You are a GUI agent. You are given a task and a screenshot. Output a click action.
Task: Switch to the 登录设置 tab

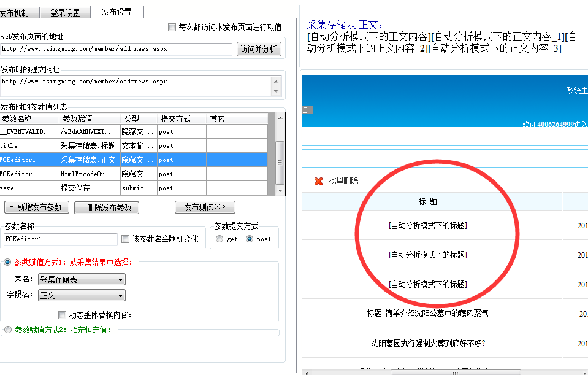pyautogui.click(x=65, y=12)
